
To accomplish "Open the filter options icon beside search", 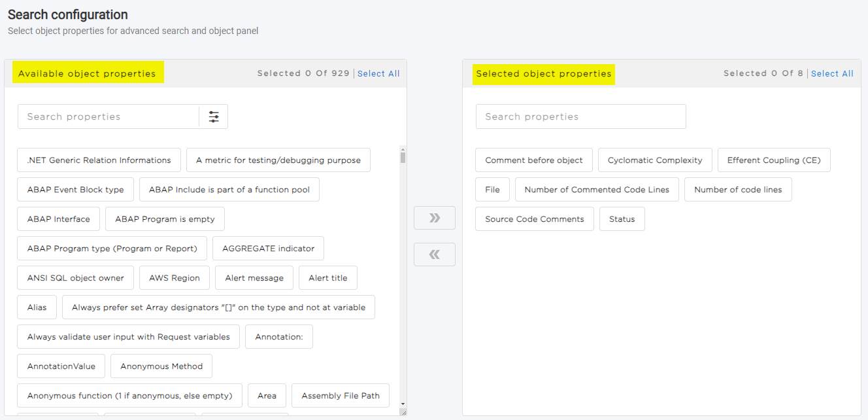I will pos(214,116).
